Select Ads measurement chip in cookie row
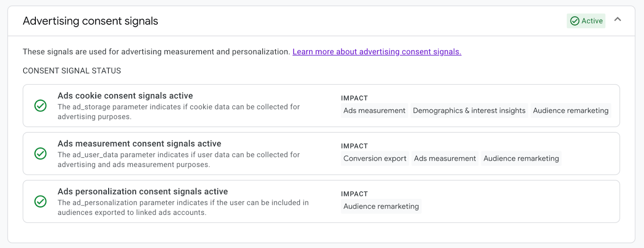Viewport: 644px width, 248px height. (x=374, y=110)
